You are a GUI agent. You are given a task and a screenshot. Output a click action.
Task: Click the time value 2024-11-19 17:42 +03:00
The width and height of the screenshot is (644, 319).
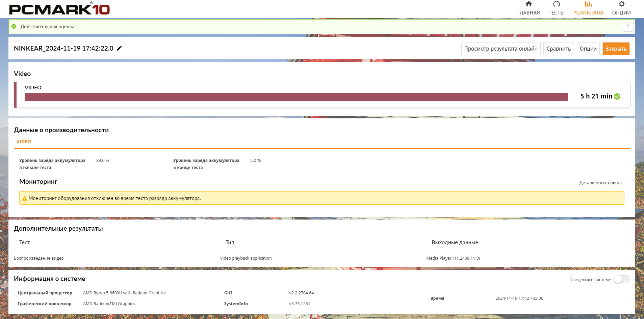(519, 298)
